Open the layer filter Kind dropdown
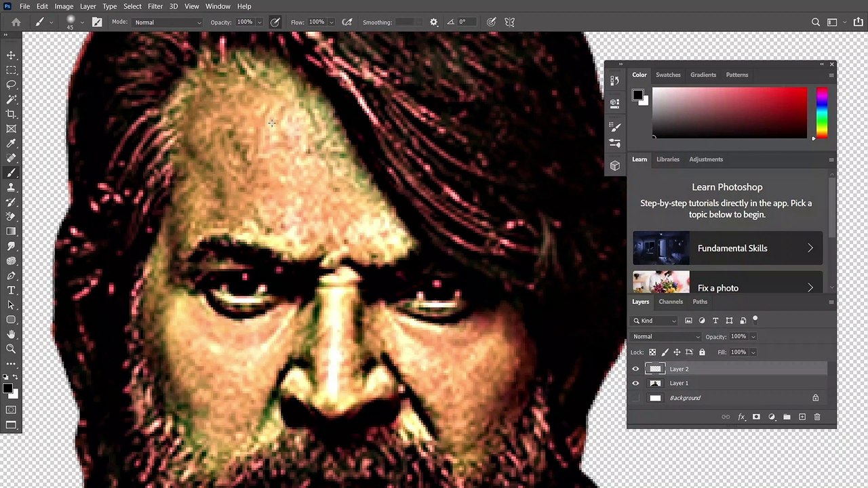868x488 pixels. (654, 321)
